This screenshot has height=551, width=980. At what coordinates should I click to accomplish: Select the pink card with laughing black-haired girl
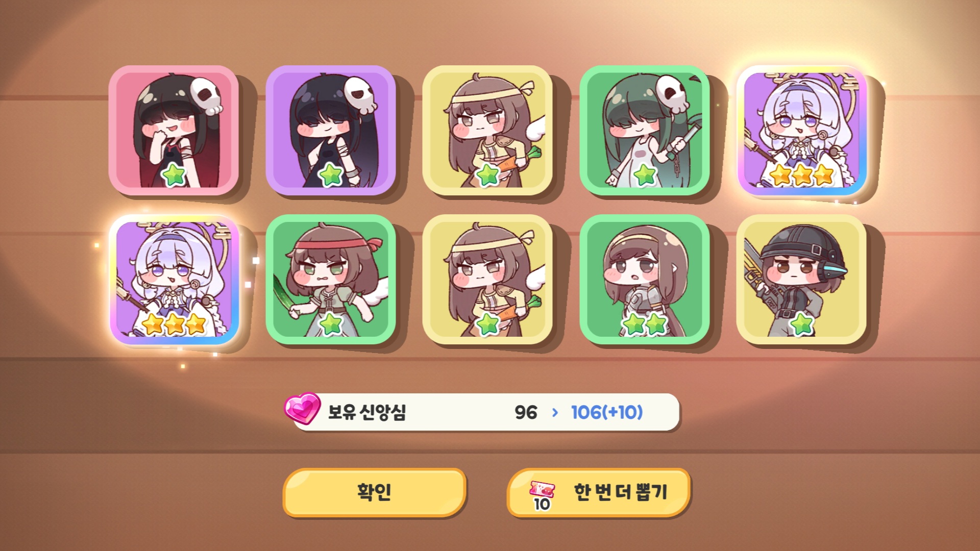click(x=174, y=130)
